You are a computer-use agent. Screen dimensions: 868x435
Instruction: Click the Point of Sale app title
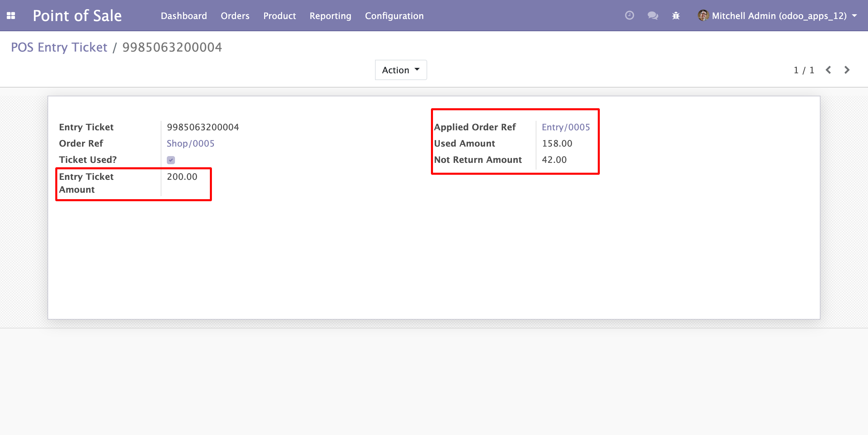point(77,16)
